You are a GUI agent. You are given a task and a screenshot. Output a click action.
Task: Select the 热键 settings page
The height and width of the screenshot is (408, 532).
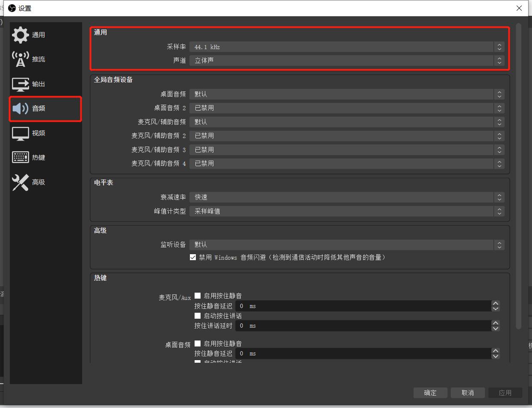[38, 157]
